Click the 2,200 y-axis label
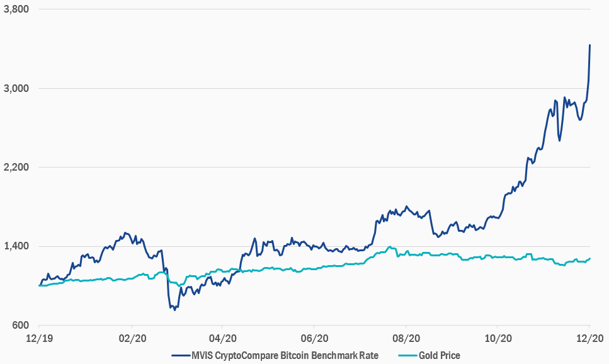 [17, 168]
